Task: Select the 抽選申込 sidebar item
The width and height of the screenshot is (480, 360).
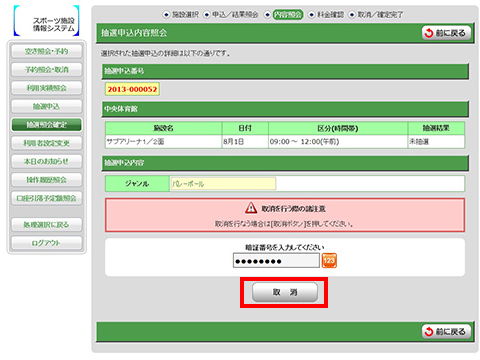Action: [x=47, y=106]
